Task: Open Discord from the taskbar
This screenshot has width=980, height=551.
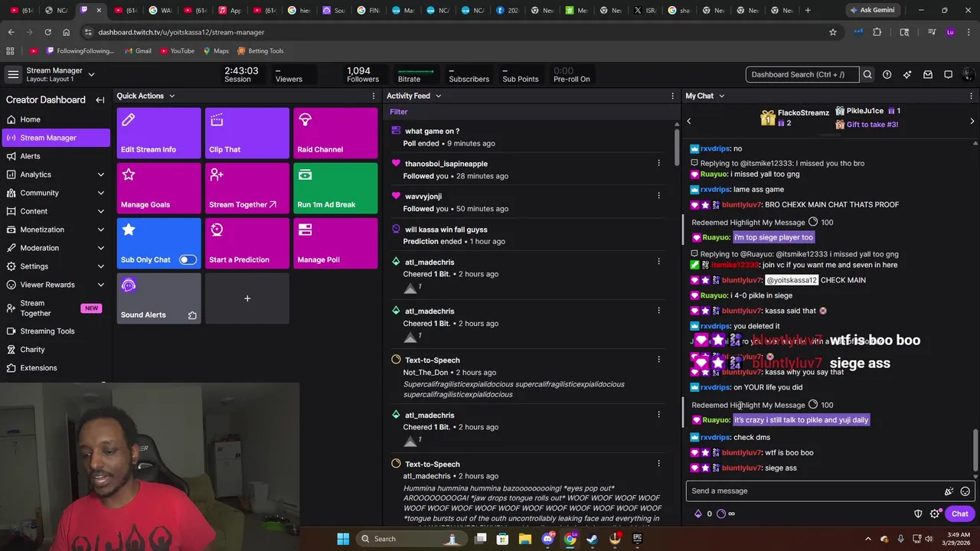Action: coord(547,539)
